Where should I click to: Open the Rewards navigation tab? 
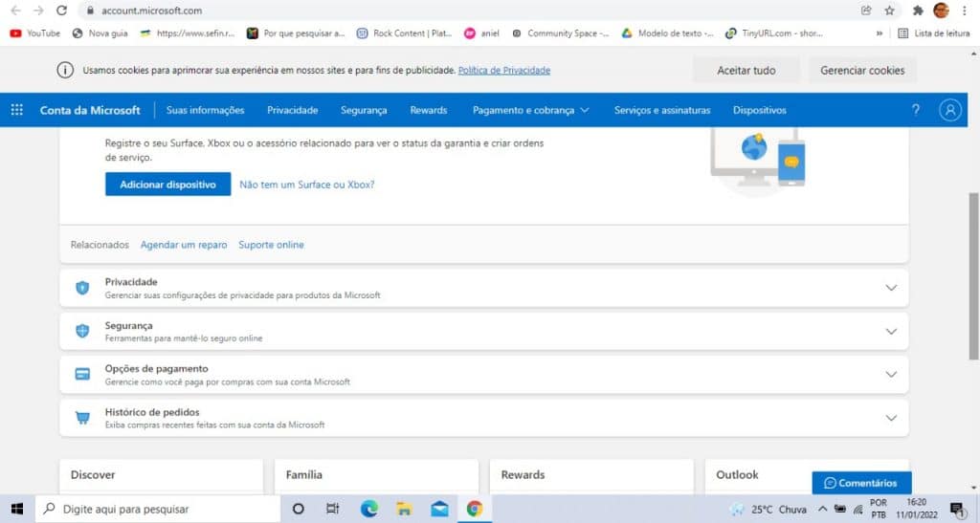[428, 110]
